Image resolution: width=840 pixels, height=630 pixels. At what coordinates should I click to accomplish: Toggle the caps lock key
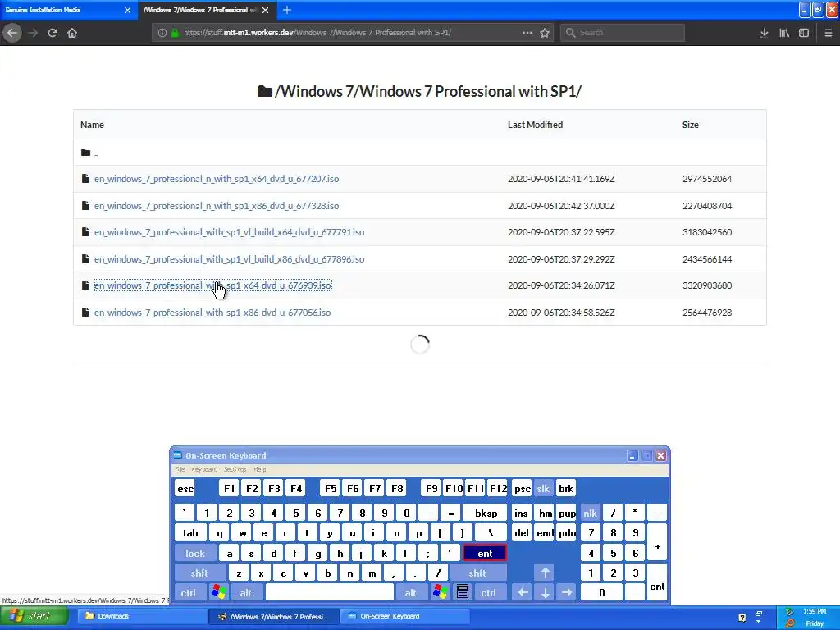pyautogui.click(x=195, y=554)
